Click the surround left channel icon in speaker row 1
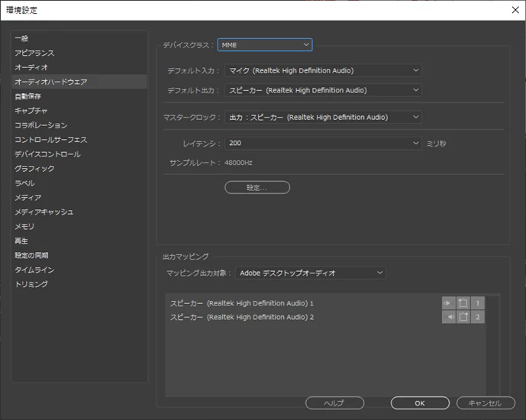Viewport: 526px width, 420px height. point(463,303)
